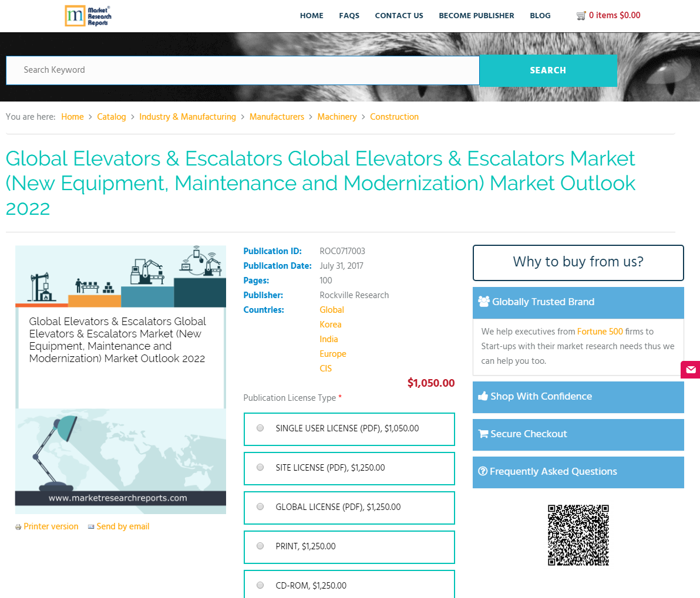Click the July 31, 2017 date
Screen dimensions: 700x598
pyautogui.click(x=342, y=266)
